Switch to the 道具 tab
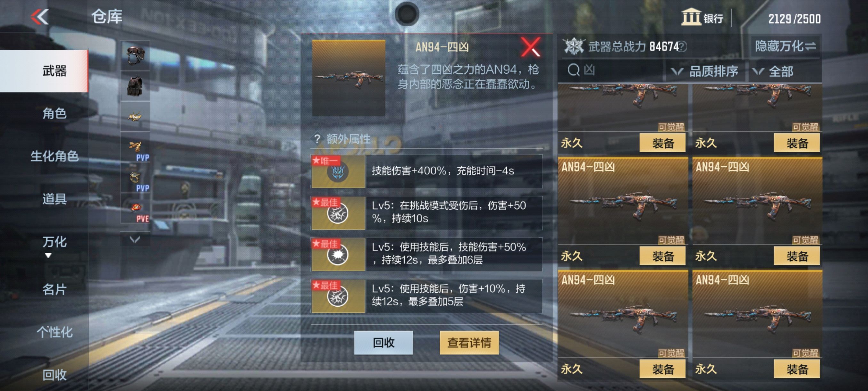868x391 pixels. (x=54, y=199)
